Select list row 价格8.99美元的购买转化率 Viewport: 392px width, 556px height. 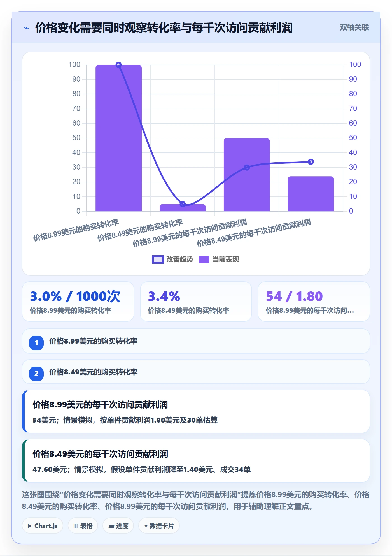tap(196, 341)
